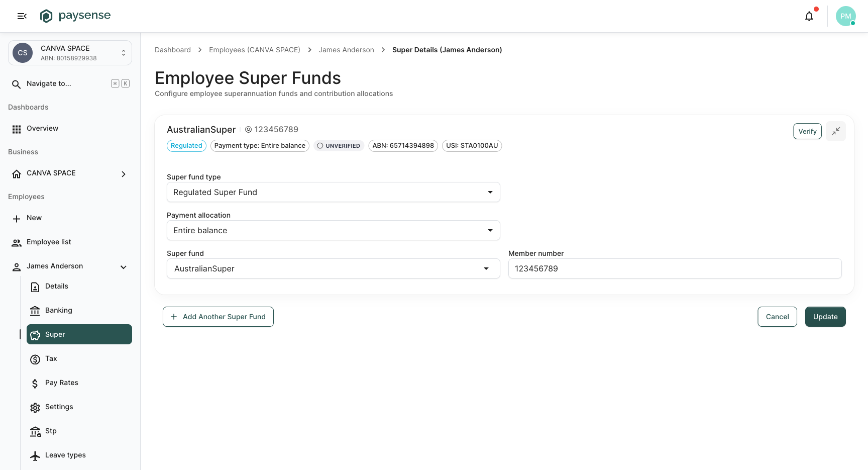868x470 pixels.
Task: Click the Pay Rates dollar icon
Action: tap(35, 384)
